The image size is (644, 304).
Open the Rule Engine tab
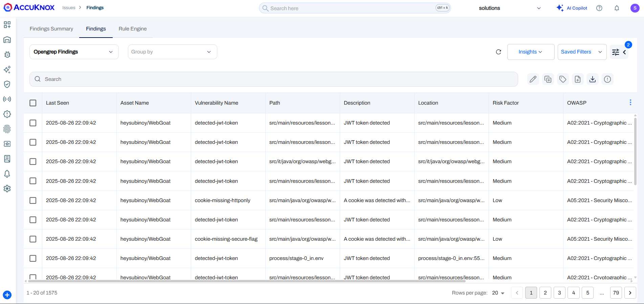pos(133,29)
